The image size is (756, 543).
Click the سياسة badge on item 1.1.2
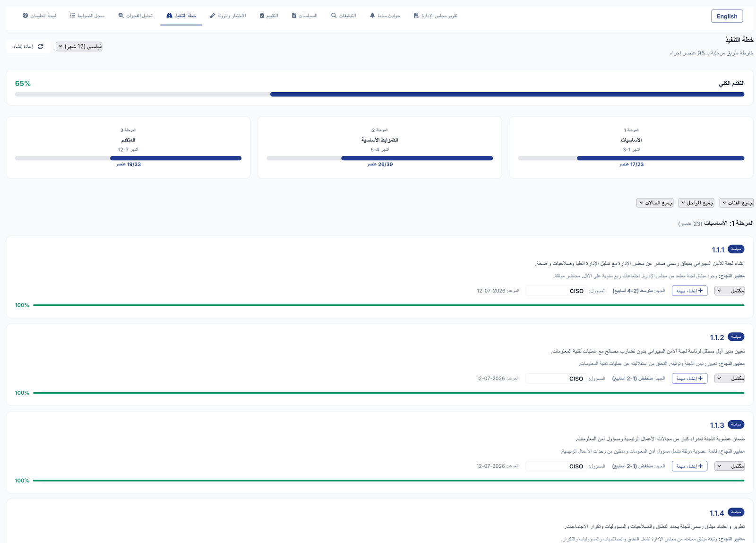tap(736, 337)
